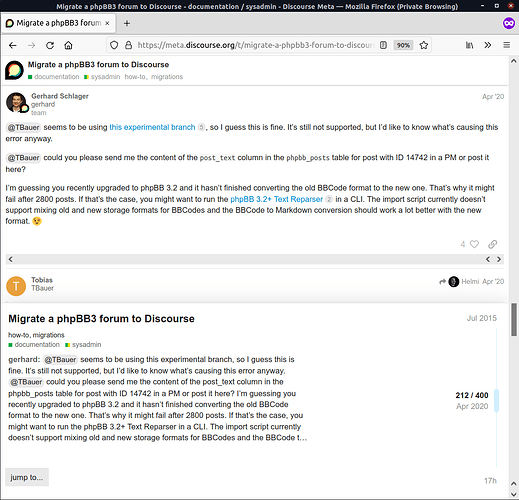Viewport: 519px width, 500px height.
Task: Click the topic title in the header
Action: (98, 65)
